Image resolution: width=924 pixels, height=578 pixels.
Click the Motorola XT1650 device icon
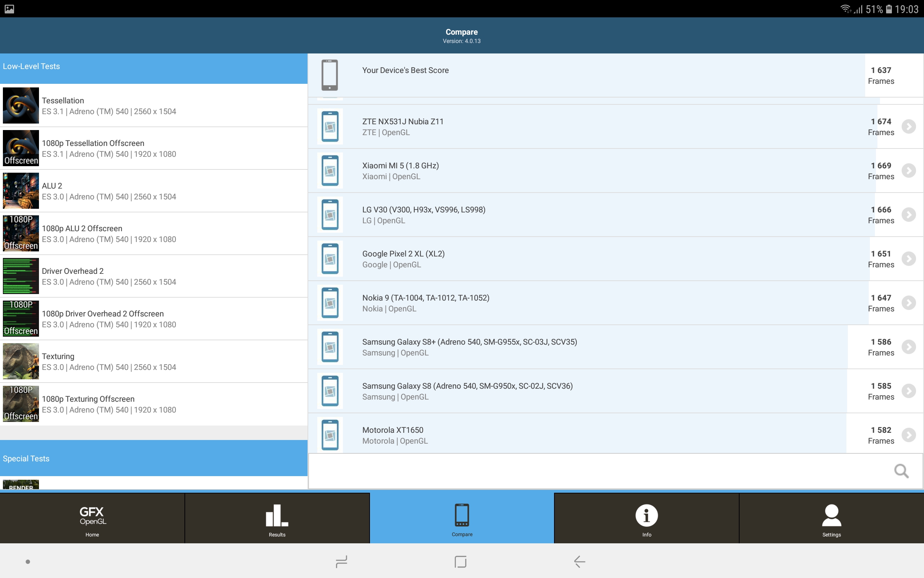pyautogui.click(x=330, y=435)
